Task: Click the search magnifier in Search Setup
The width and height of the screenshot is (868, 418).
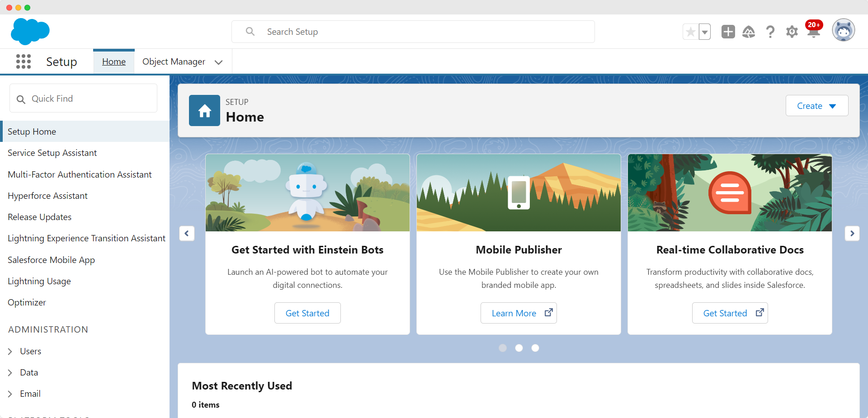Action: coord(250,32)
